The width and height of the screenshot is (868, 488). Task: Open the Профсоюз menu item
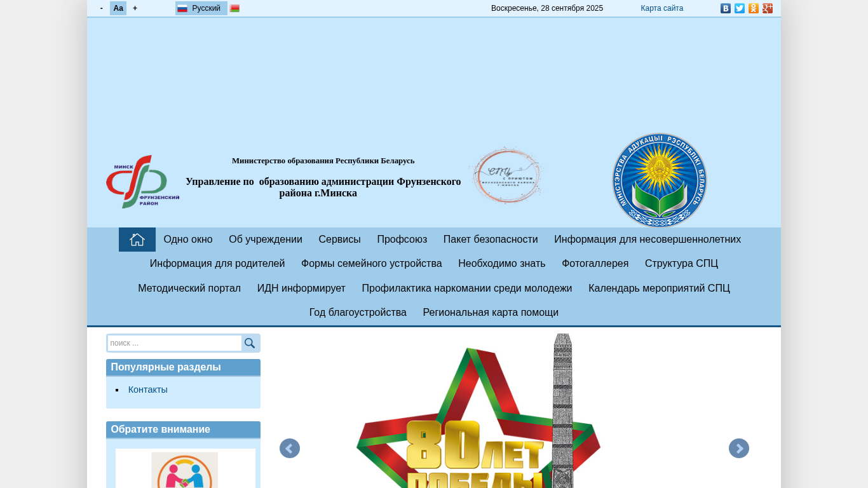402,240
